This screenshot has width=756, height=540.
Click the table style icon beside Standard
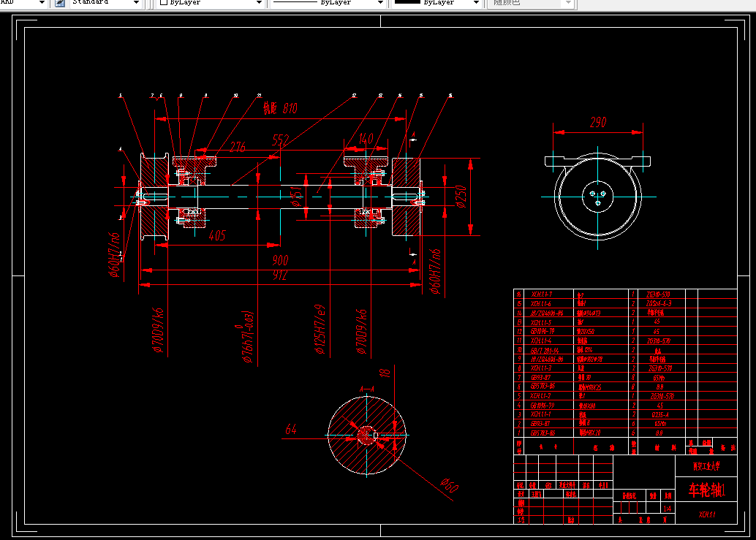[x=60, y=3]
